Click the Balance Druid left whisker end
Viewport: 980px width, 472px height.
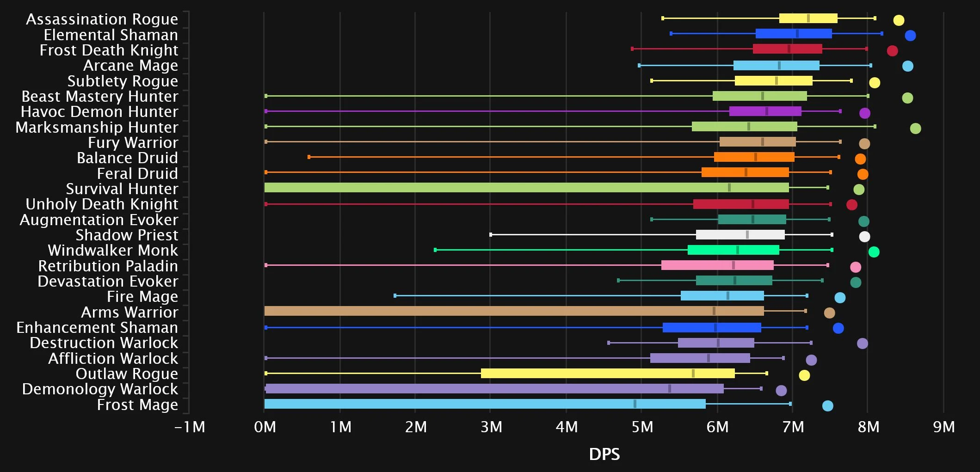click(x=309, y=157)
